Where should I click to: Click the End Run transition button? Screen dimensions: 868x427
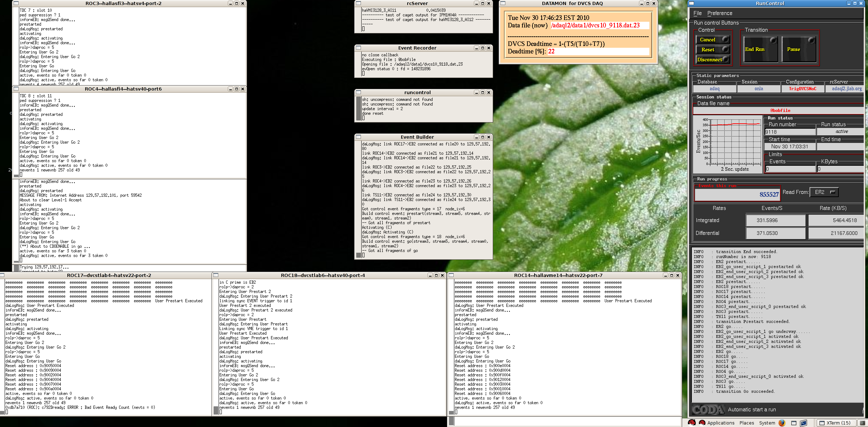[x=760, y=49]
